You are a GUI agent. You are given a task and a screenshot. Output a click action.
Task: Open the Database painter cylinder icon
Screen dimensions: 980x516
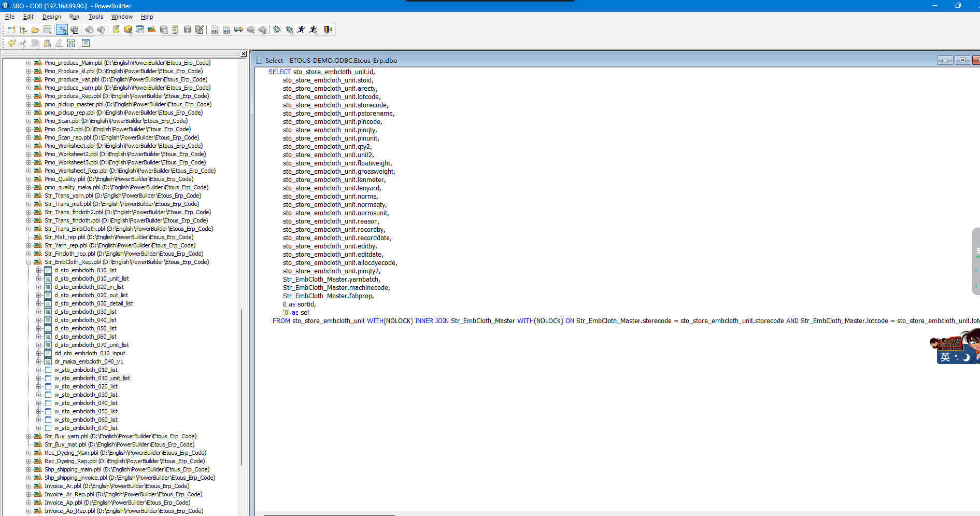tap(188, 30)
